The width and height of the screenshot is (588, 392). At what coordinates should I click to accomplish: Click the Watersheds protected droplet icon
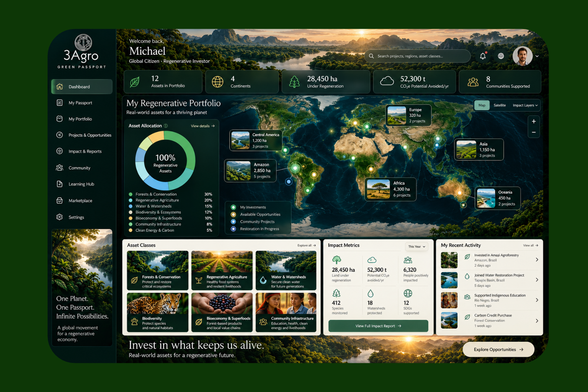point(370,293)
